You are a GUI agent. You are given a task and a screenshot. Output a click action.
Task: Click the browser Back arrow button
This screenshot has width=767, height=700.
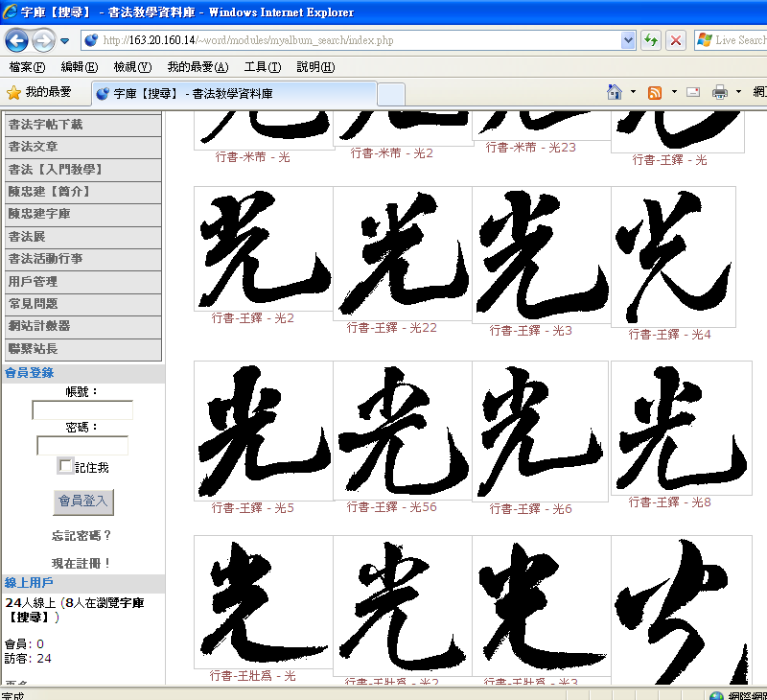[17, 40]
